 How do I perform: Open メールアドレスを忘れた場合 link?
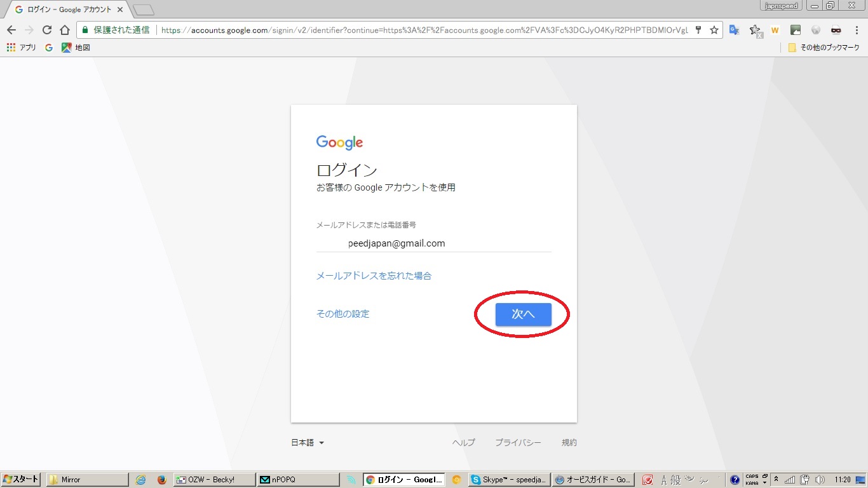[x=374, y=276]
